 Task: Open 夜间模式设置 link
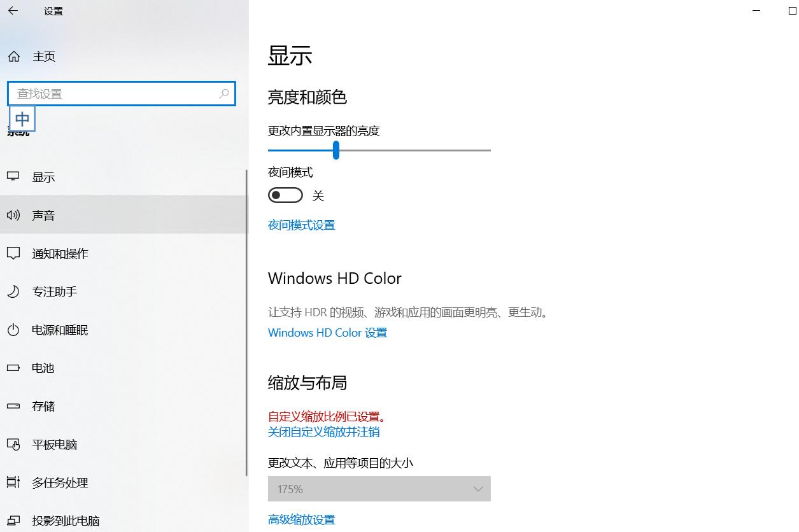(301, 225)
